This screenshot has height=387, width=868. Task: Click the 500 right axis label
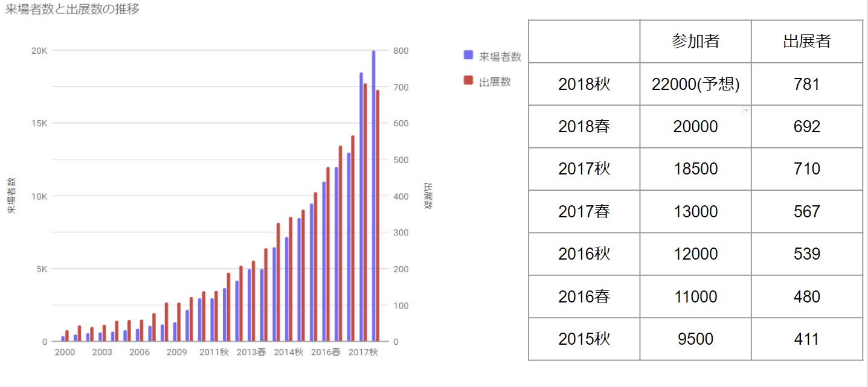(400, 160)
